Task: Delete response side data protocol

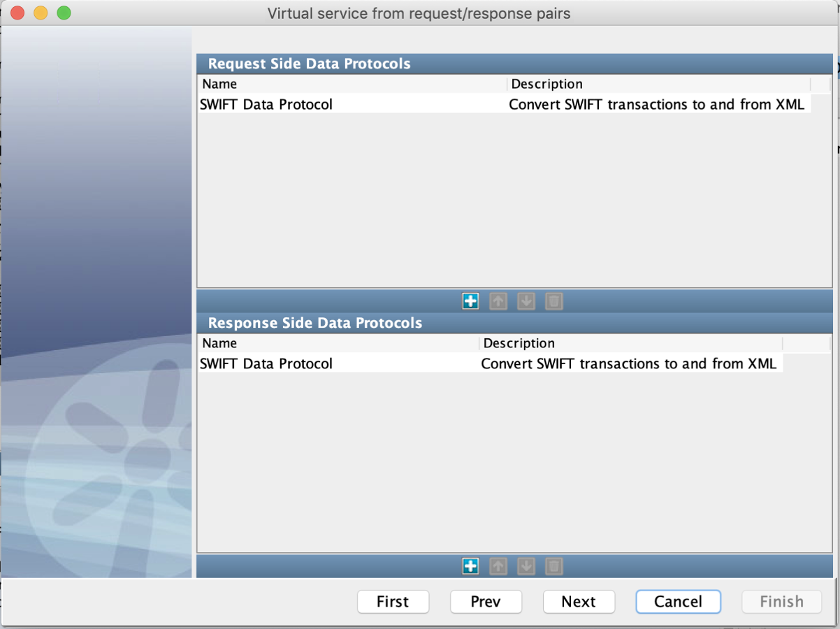Action: (x=553, y=566)
